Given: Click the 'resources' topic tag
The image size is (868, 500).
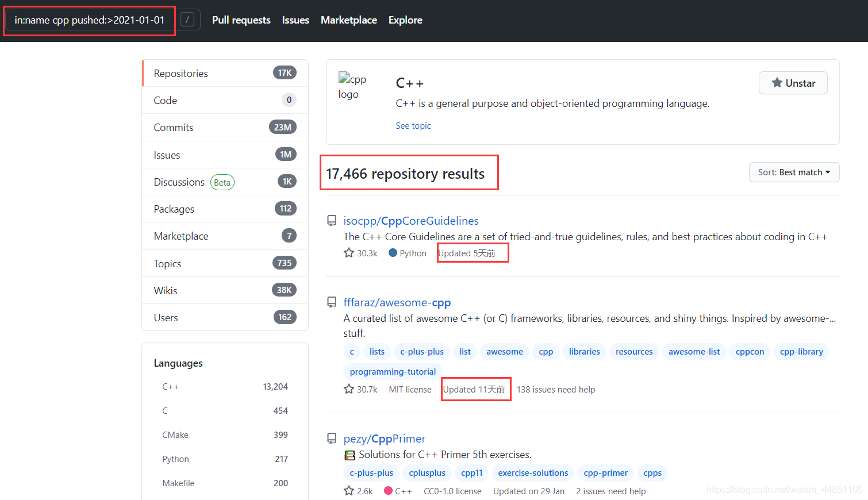Looking at the screenshot, I should (634, 352).
